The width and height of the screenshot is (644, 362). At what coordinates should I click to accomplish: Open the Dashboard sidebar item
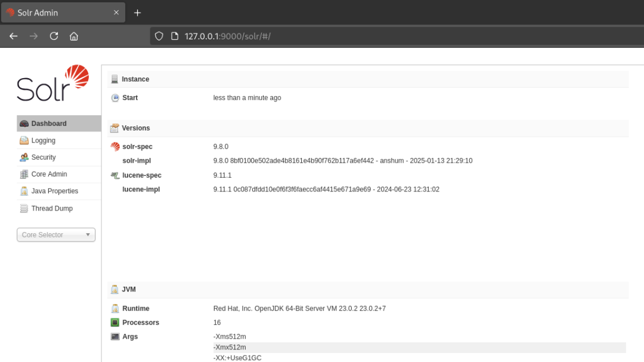58,123
